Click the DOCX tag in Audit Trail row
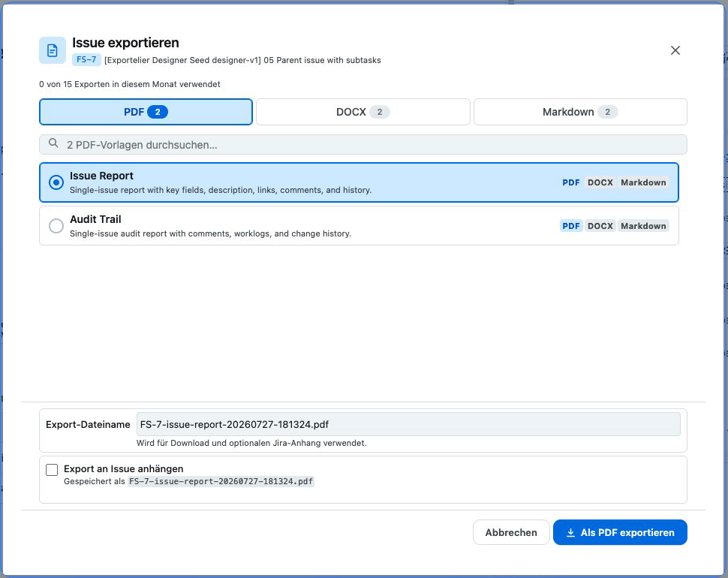 (x=600, y=226)
